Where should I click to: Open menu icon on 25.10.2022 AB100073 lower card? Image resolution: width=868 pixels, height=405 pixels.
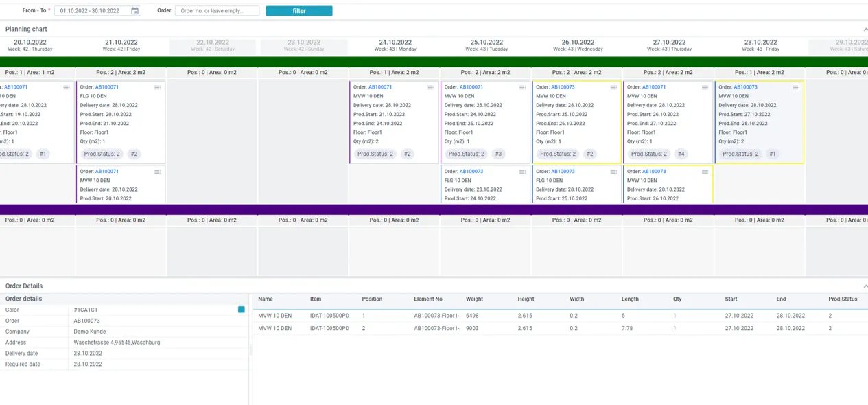pos(522,172)
